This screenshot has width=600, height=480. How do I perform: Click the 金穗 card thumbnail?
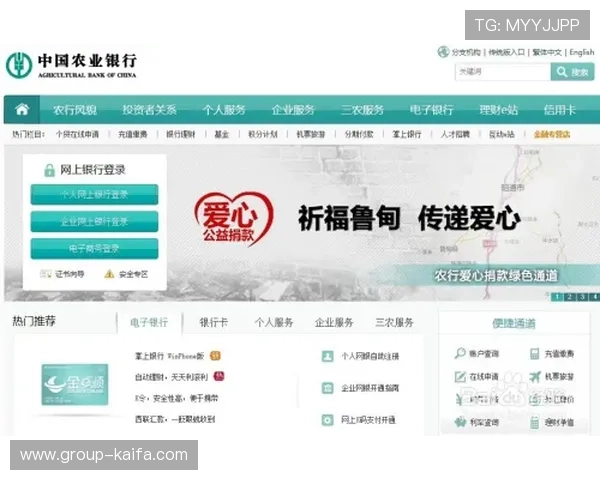click(75, 385)
